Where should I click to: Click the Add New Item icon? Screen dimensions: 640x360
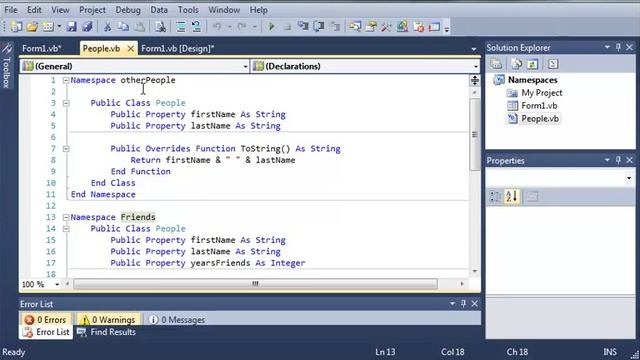48,27
